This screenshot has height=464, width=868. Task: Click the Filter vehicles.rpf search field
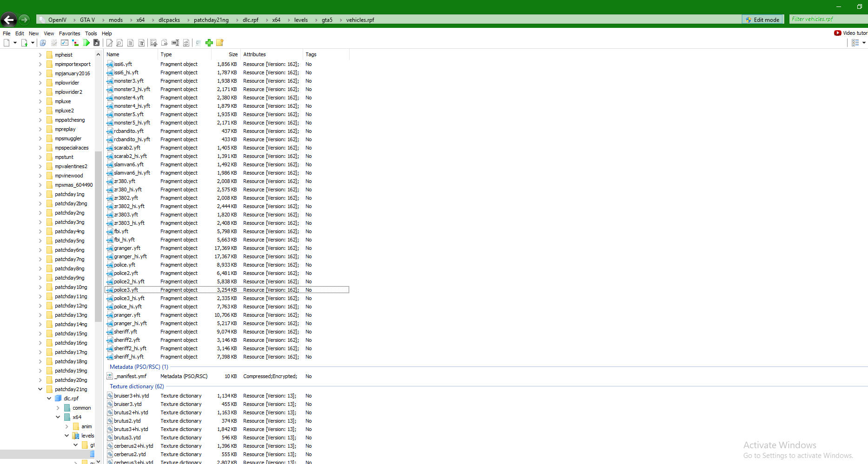pyautogui.click(x=828, y=19)
